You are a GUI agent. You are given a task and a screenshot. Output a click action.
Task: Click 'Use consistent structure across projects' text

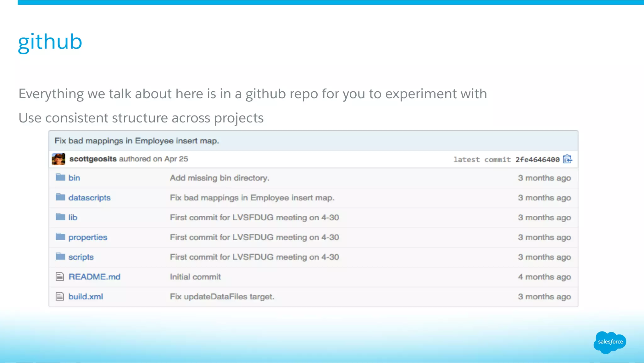141,118
